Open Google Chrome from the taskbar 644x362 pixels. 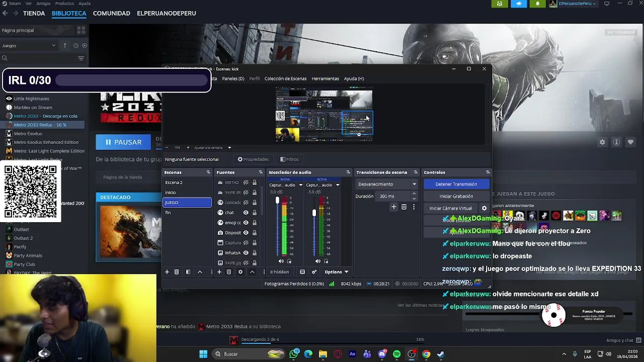(x=426, y=354)
